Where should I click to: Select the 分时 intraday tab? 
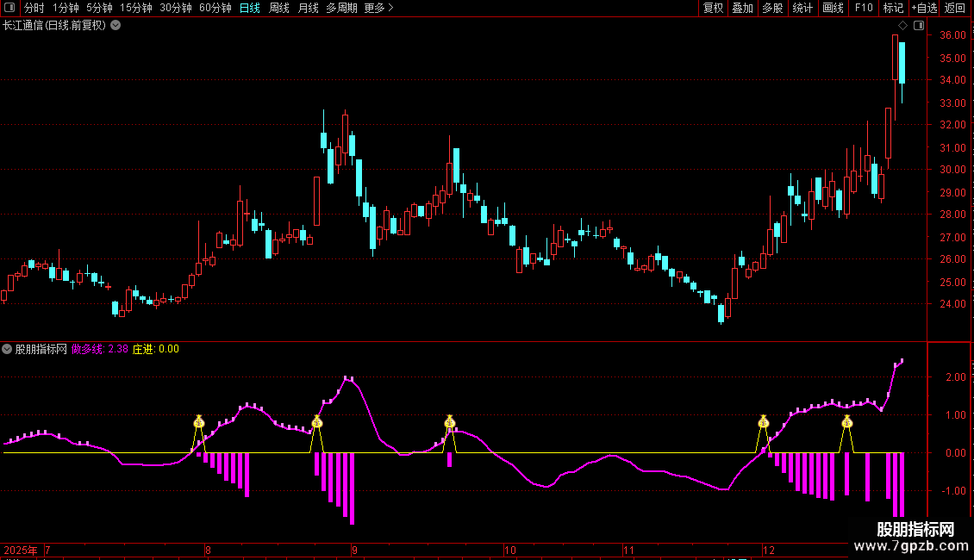(34, 9)
